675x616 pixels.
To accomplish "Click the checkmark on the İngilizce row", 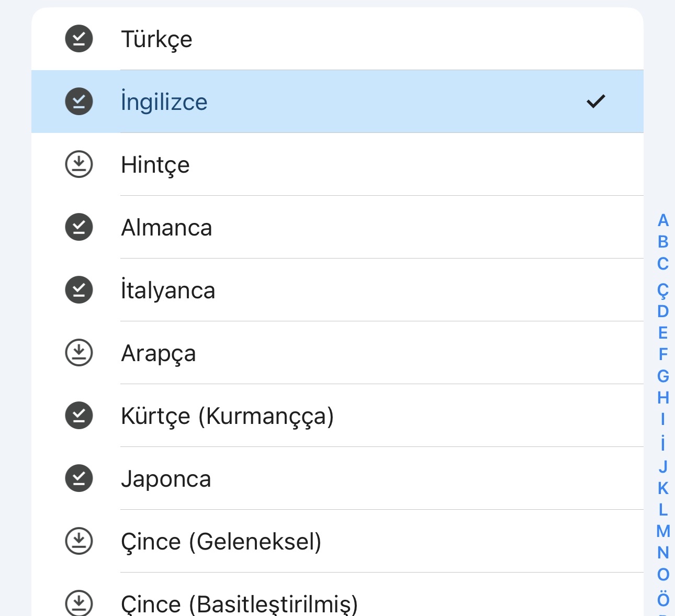I will pyautogui.click(x=595, y=101).
